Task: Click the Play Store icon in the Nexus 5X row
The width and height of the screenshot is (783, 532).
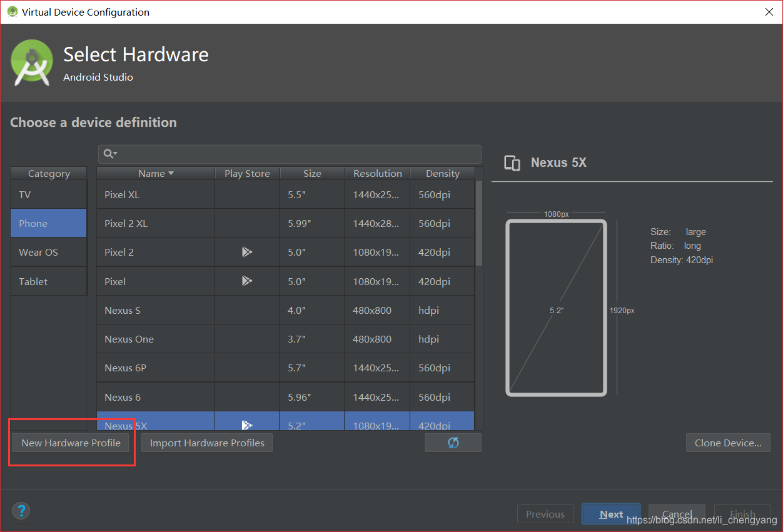Action: [247, 425]
